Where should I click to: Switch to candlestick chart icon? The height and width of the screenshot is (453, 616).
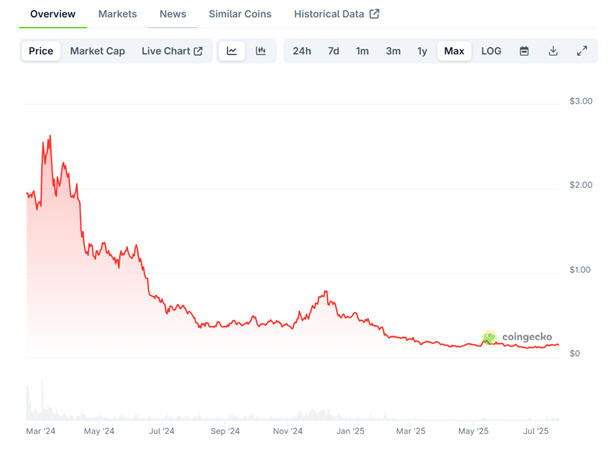tap(261, 51)
